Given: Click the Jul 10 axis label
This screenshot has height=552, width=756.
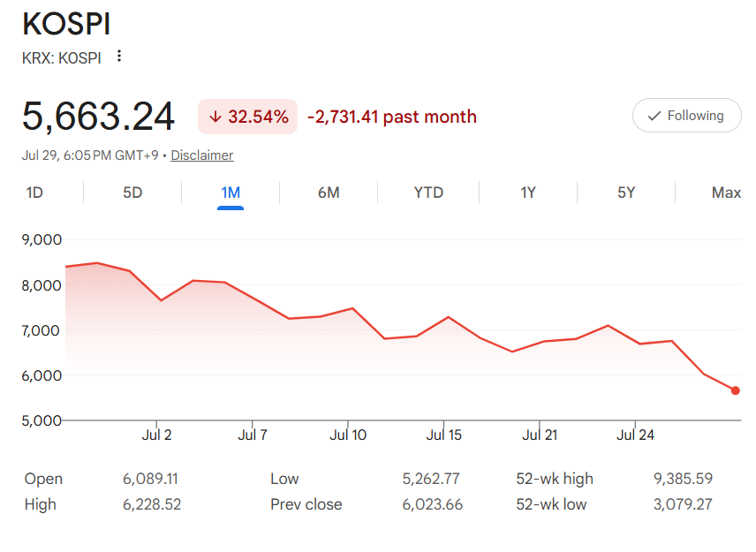Looking at the screenshot, I should [348, 435].
